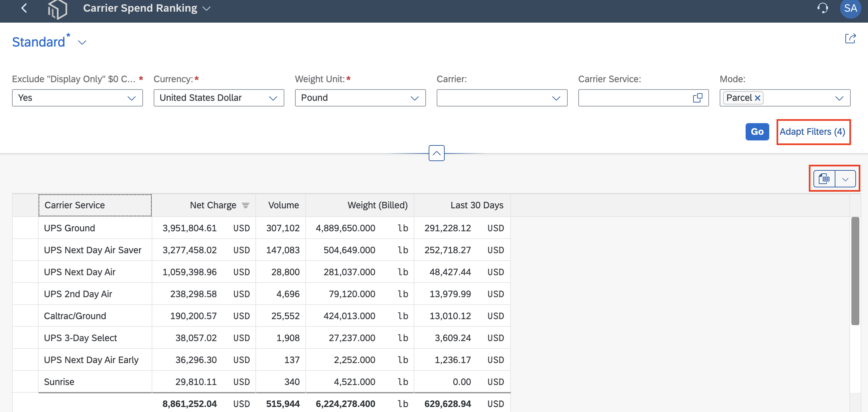Screen dimensions: 868x412
Task: Open the SA user avatar menu
Action: click(850, 8)
